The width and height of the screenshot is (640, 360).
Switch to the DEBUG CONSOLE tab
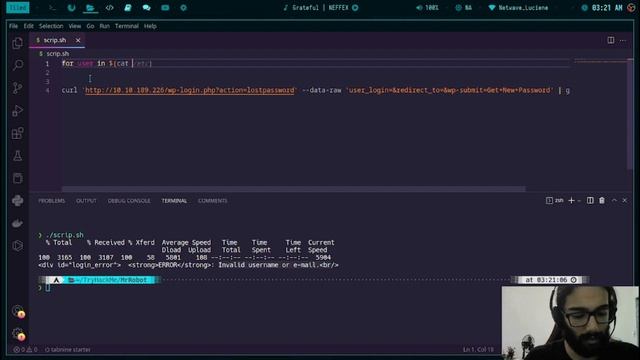[x=129, y=201]
